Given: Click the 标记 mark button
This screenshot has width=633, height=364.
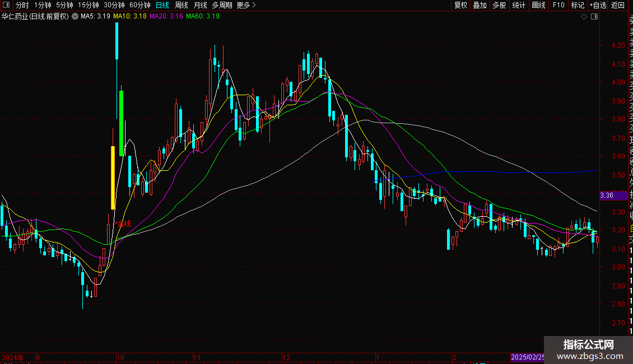Looking at the screenshot, I should [x=578, y=5].
